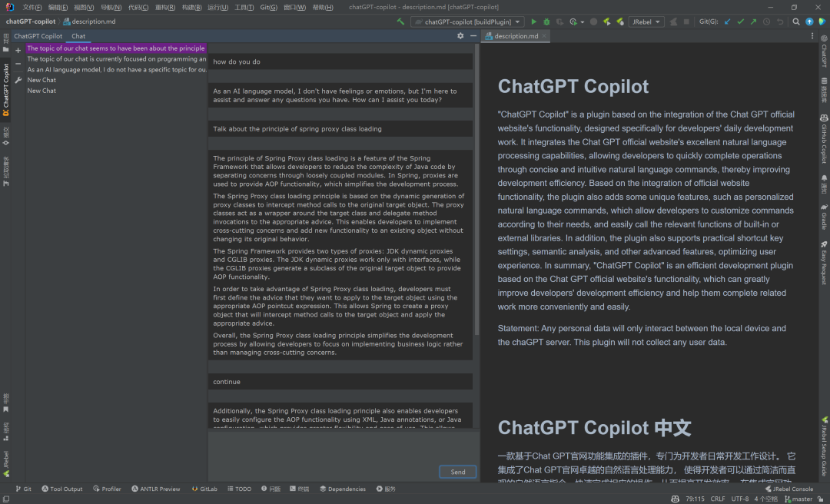Select the description.md editor tab

[x=516, y=36]
